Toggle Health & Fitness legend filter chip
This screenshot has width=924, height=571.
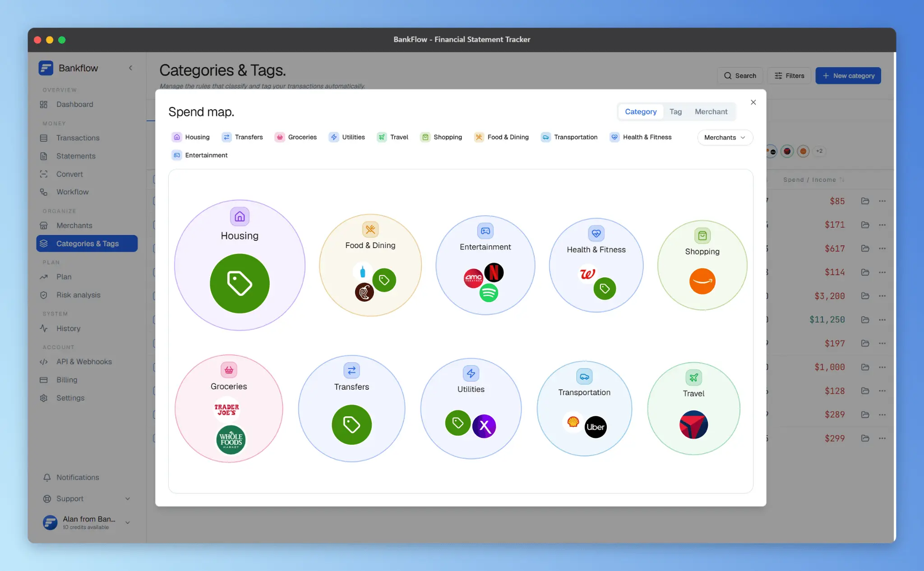click(641, 137)
